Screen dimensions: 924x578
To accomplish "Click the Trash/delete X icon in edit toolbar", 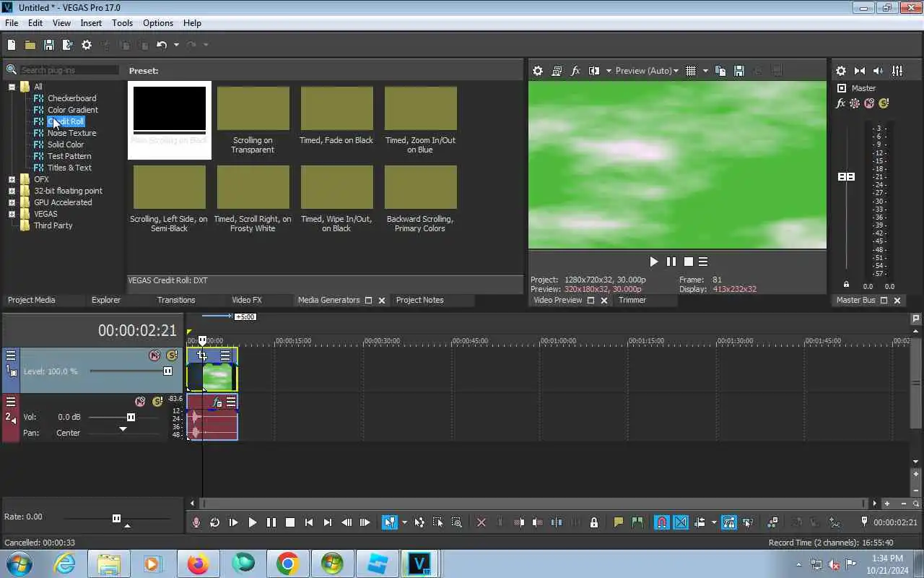I will pyautogui.click(x=481, y=522).
